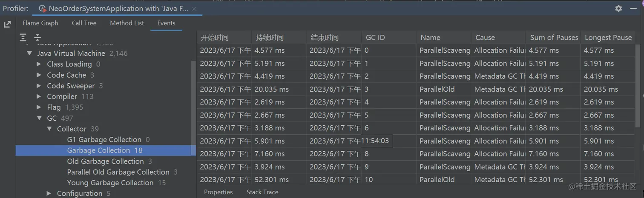Click the collapse all tree nodes icon
Screen dimensions: 644x198
pyautogui.click(x=37, y=37)
